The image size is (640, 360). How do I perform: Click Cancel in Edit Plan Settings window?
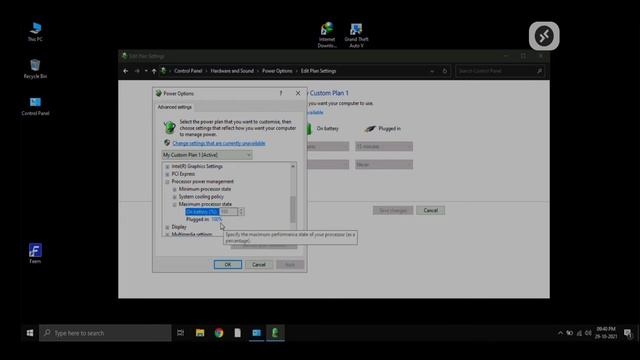coord(431,211)
